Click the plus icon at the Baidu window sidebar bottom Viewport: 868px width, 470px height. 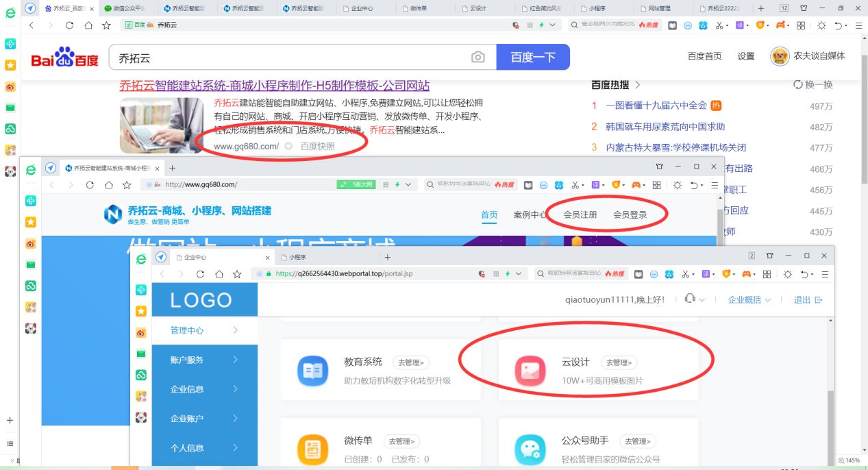pos(10,420)
